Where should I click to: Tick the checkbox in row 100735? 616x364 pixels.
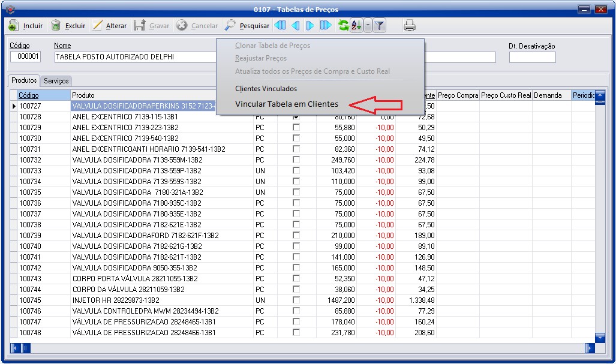(296, 192)
